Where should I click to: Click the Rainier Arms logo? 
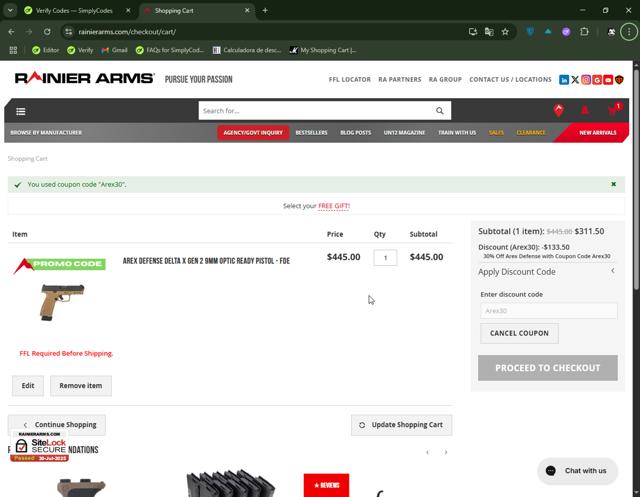(84, 78)
